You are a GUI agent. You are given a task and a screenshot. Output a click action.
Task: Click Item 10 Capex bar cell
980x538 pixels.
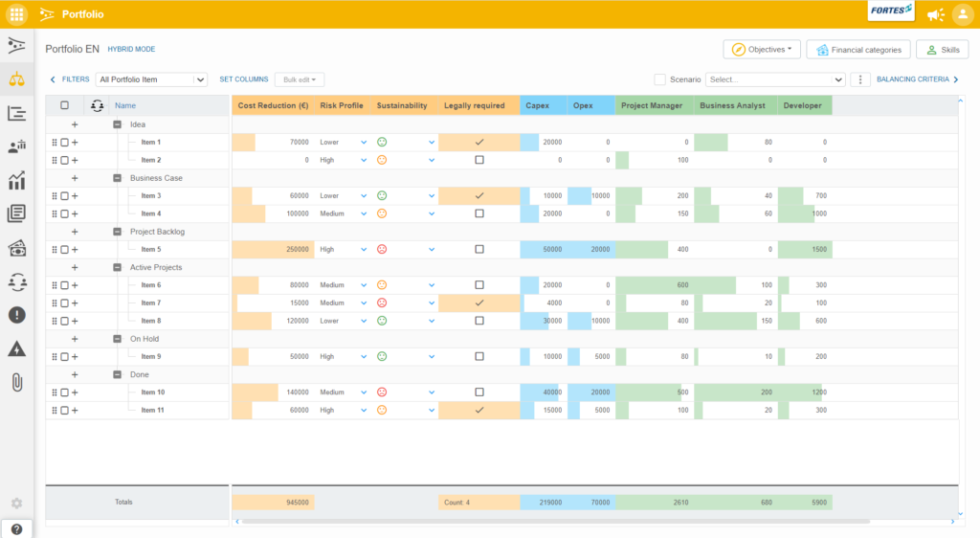pyautogui.click(x=544, y=392)
